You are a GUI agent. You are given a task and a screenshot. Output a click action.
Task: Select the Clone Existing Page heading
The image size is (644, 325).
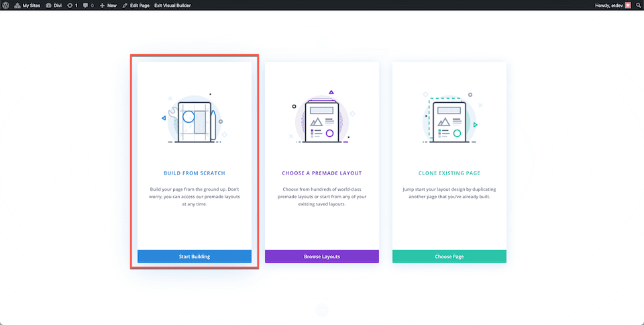pyautogui.click(x=449, y=173)
